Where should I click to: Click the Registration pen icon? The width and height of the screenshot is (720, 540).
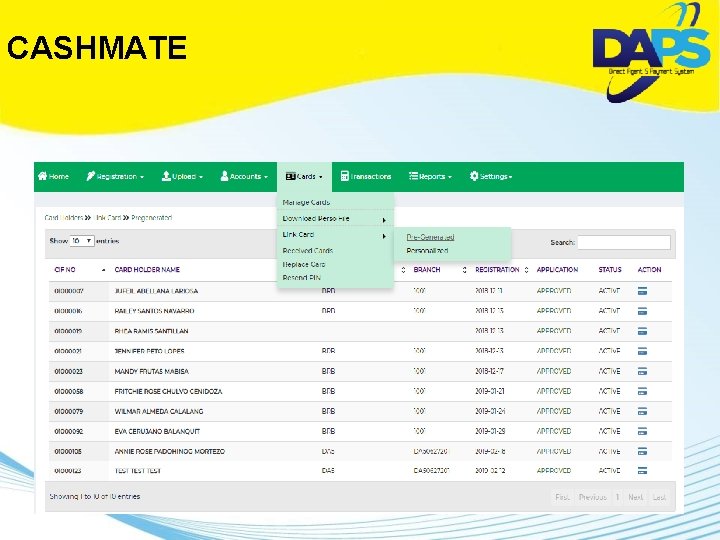coord(90,176)
